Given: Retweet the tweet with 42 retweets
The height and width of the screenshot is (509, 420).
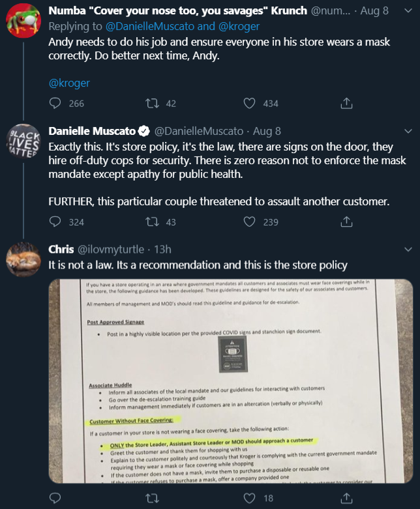Looking at the screenshot, I should point(152,103).
